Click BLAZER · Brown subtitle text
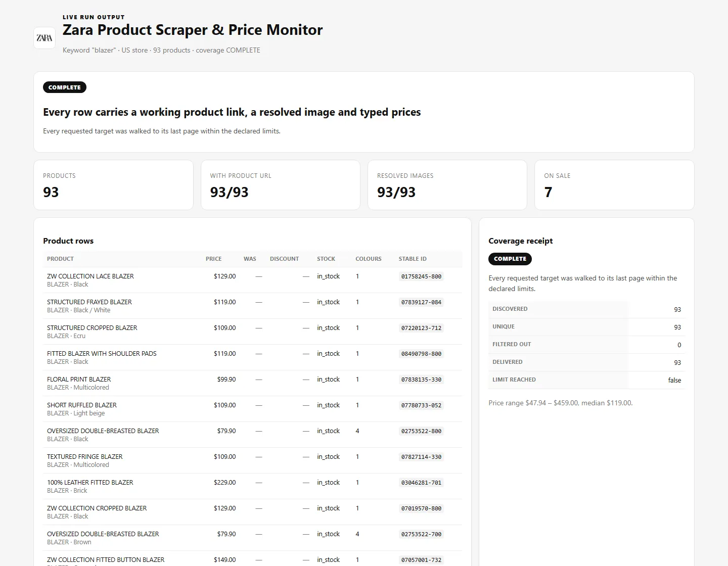This screenshot has height=566, width=728. pyautogui.click(x=69, y=542)
